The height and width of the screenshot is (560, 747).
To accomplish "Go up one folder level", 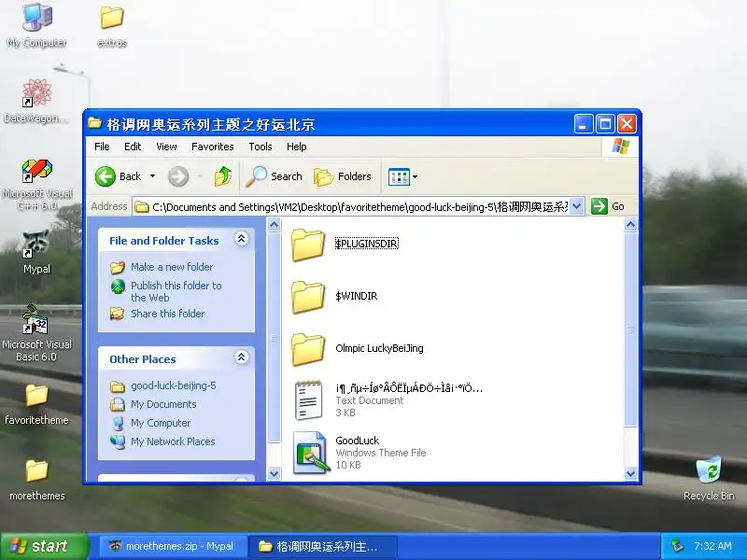I will [x=223, y=176].
